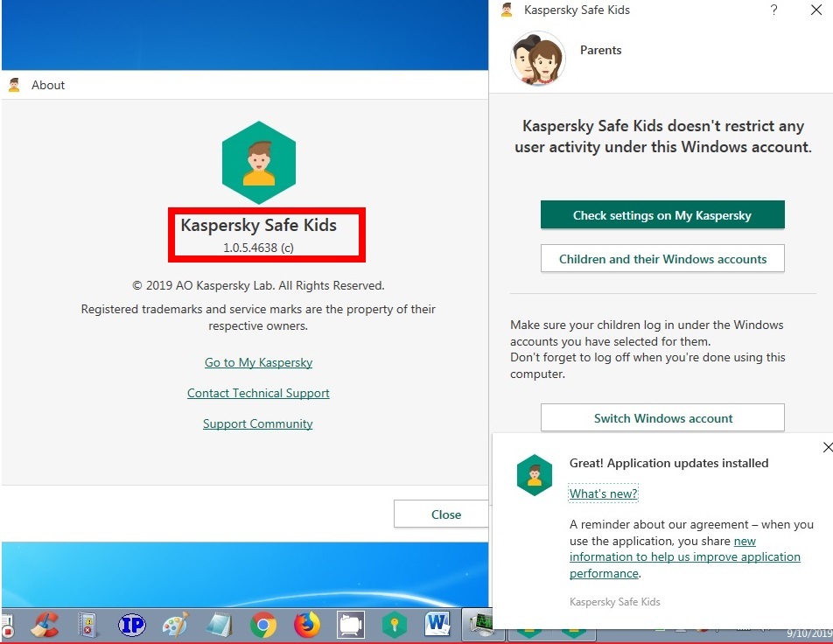The height and width of the screenshot is (644, 833).
Task: Click Great! Application updates installed heading
Action: (668, 463)
